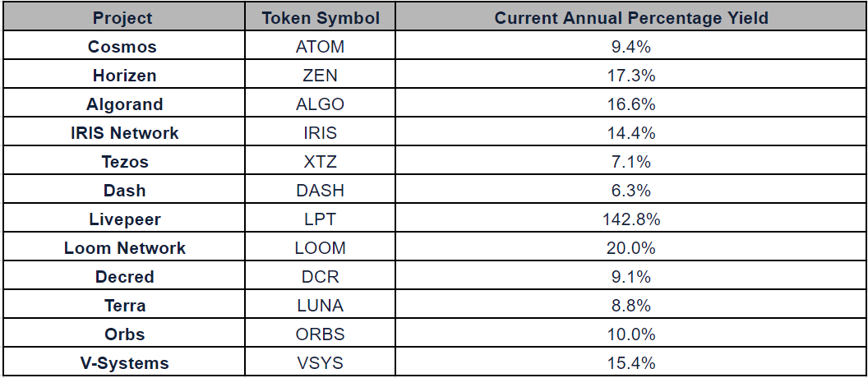Select the Token Symbol column header
The image size is (868, 378).
(320, 18)
